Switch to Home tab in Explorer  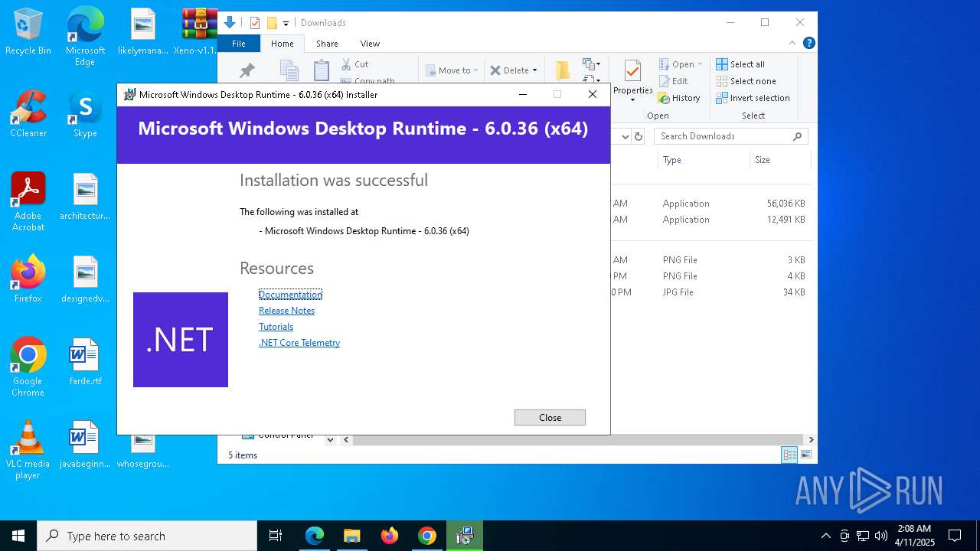(282, 44)
